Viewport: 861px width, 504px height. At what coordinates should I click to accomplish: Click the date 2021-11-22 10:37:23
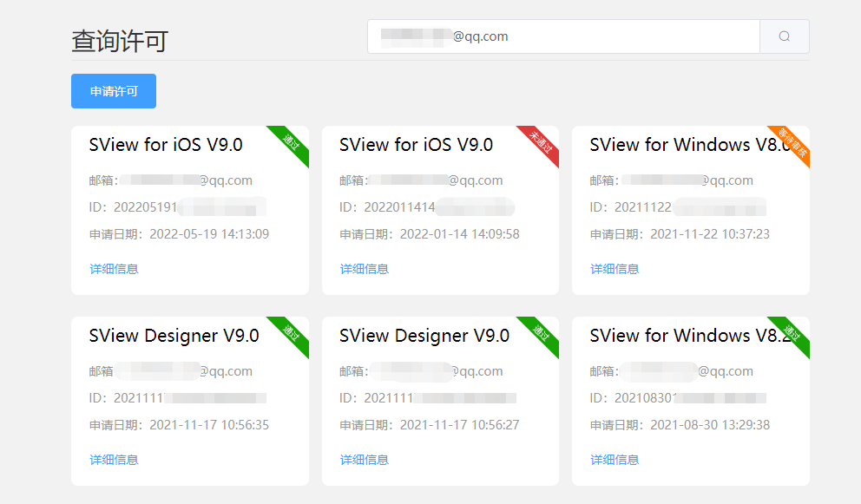[710, 234]
